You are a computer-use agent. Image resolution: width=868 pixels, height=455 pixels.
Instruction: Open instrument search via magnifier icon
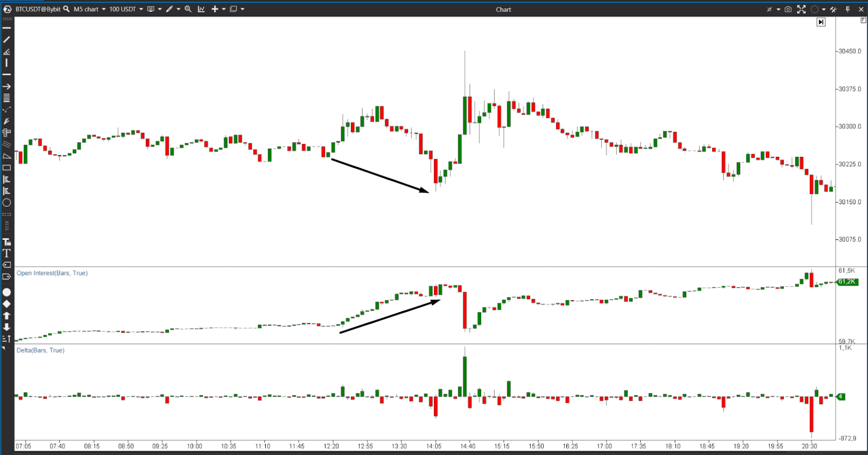pyautogui.click(x=67, y=9)
